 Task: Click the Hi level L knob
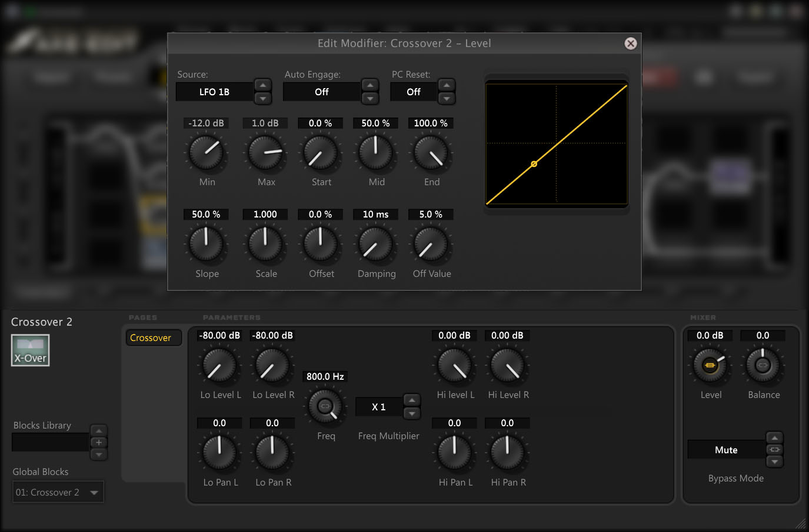pos(455,365)
